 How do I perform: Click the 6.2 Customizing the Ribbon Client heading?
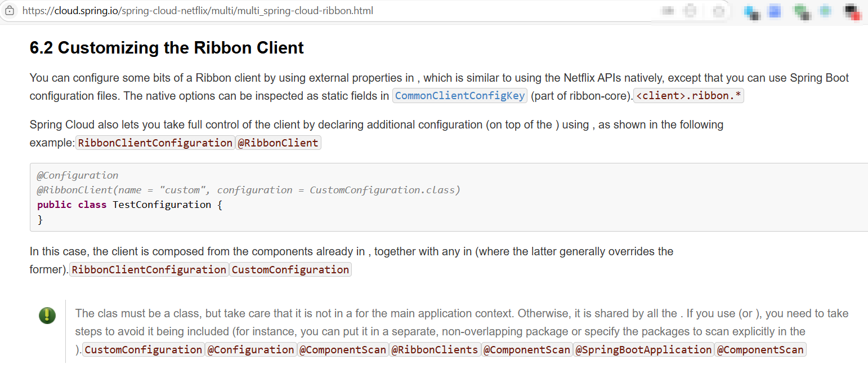point(167,48)
